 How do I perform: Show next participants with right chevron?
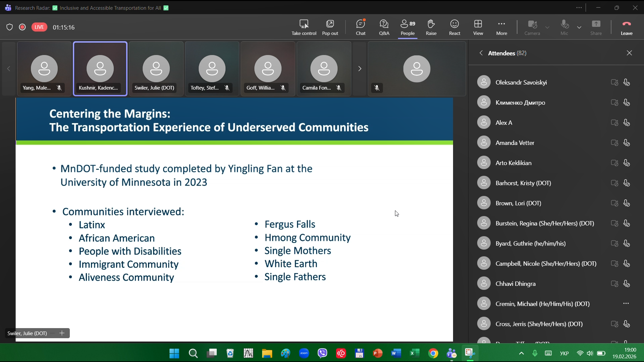[x=359, y=69]
